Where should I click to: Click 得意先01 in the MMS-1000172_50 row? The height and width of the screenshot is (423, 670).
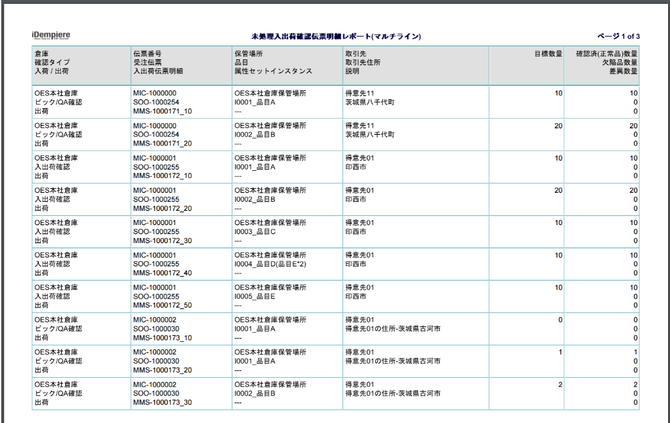point(360,287)
